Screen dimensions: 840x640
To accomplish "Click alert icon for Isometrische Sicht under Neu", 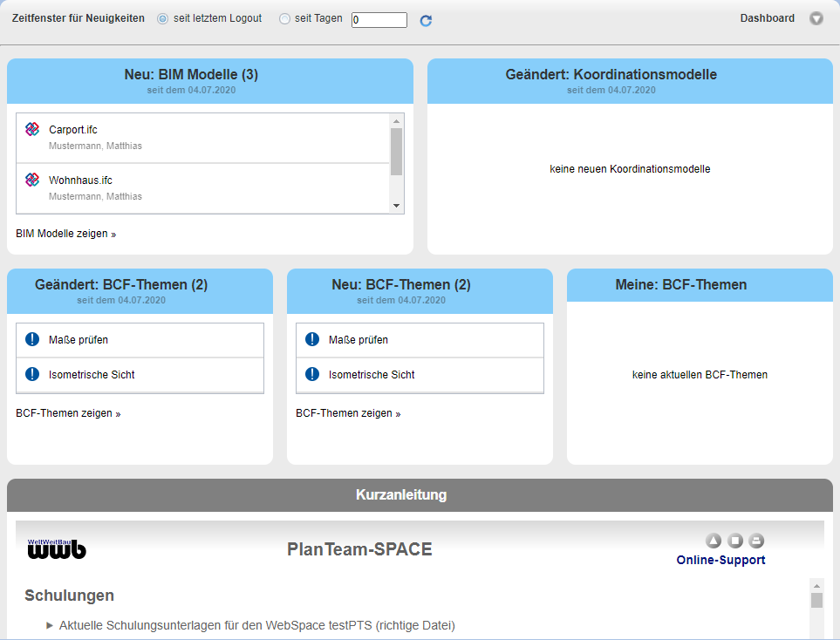I will tap(312, 374).
